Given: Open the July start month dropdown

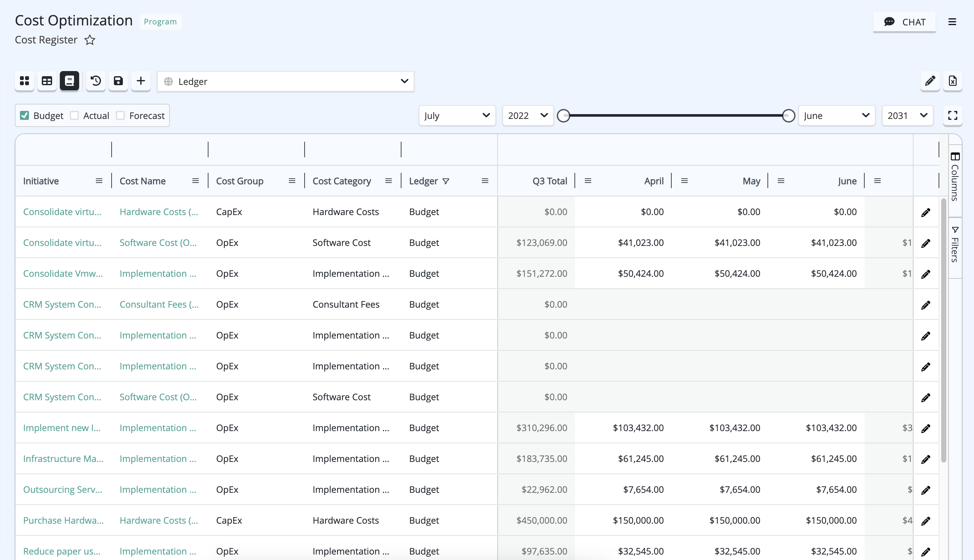Looking at the screenshot, I should (x=457, y=115).
